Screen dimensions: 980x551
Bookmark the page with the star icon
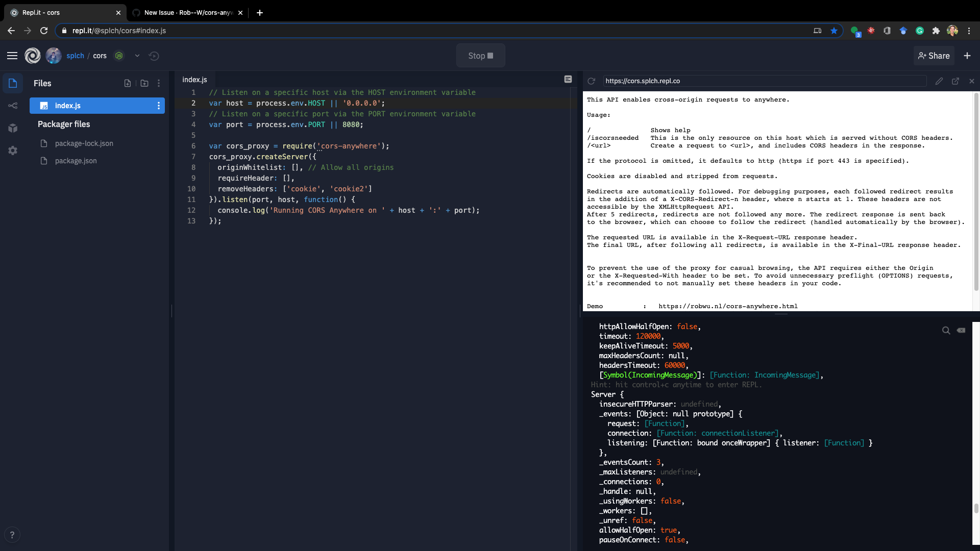tap(835, 31)
